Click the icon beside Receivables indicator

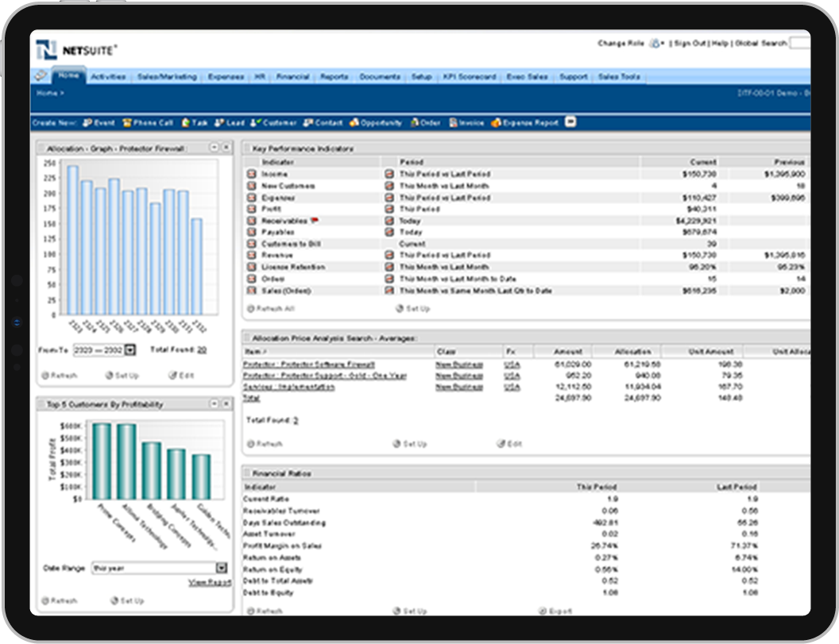pos(252,221)
